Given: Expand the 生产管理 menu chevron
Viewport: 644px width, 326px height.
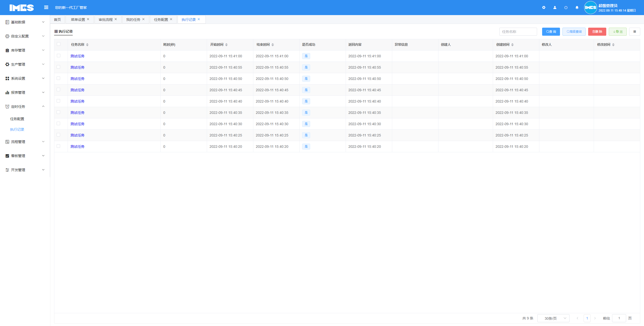Looking at the screenshot, I should [43, 64].
